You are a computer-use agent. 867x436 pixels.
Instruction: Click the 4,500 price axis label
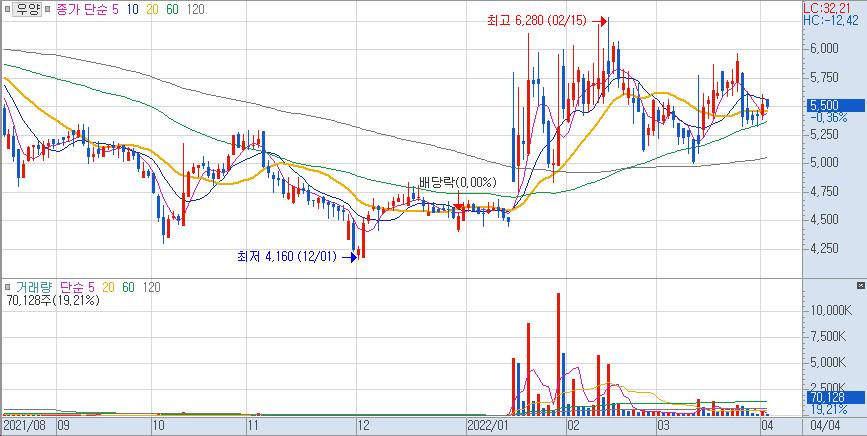click(x=825, y=220)
